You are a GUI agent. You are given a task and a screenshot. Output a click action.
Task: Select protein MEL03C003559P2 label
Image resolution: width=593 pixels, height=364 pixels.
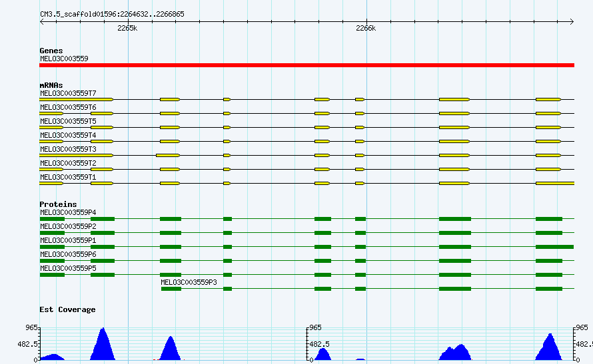[x=68, y=226]
